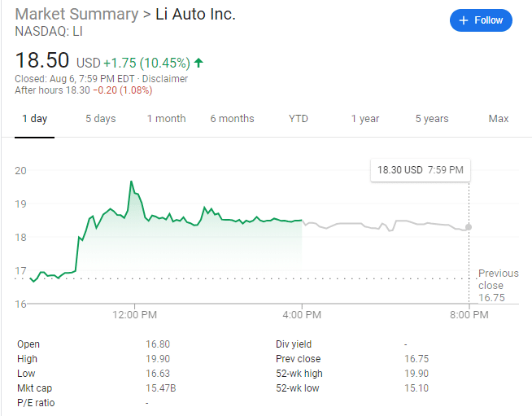This screenshot has width=532, height=416.
Task: Click the 18.30 USD price tooltip
Action: (420, 170)
